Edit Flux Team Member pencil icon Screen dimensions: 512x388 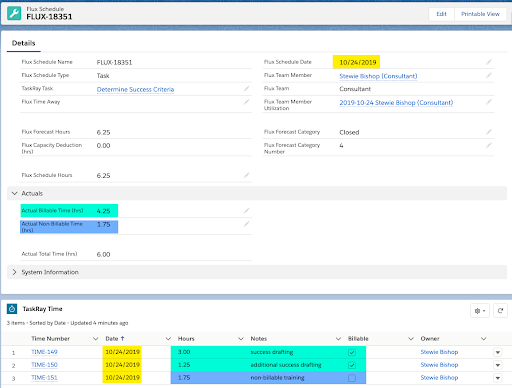[x=489, y=75]
